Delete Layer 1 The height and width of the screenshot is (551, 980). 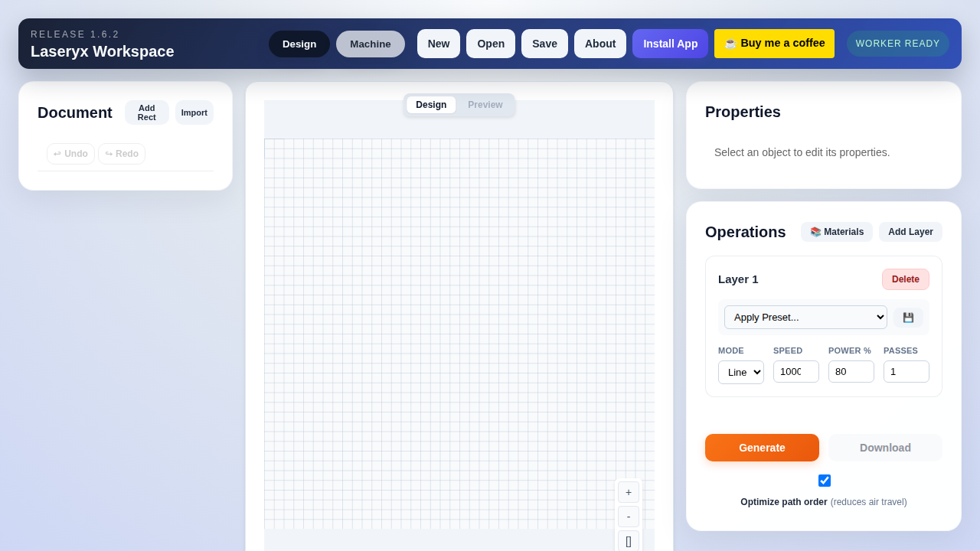click(x=906, y=279)
